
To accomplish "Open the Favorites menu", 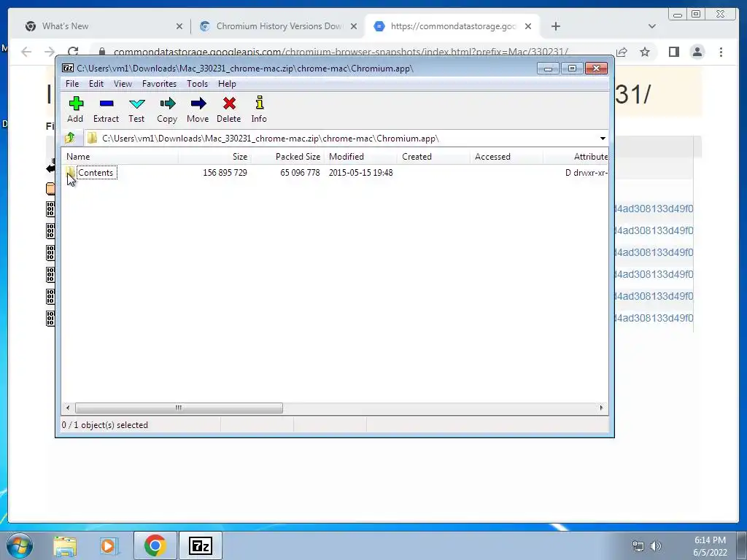I will pos(159,84).
